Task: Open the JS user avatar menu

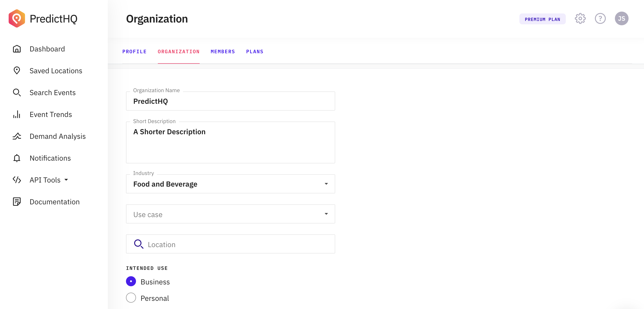Action: tap(621, 19)
